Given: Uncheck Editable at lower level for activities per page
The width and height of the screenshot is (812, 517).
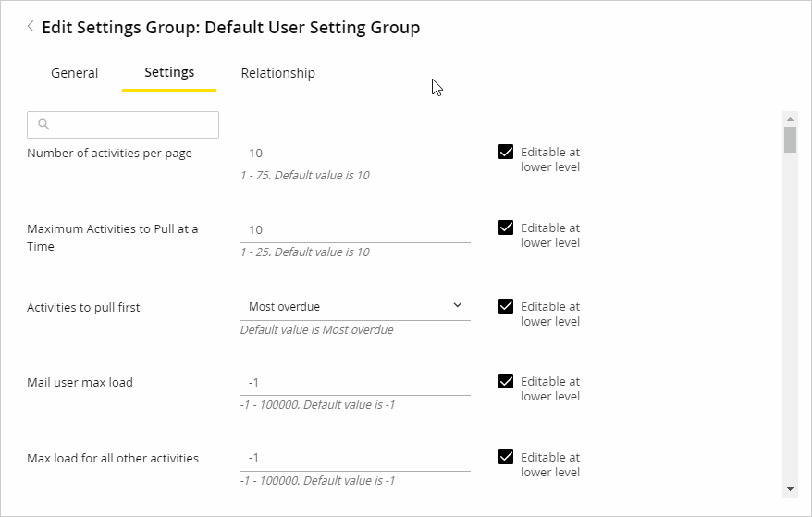Looking at the screenshot, I should [506, 152].
